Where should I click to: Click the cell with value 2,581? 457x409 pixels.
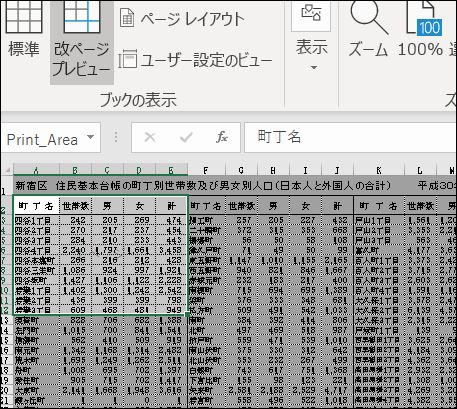coord(241,390)
